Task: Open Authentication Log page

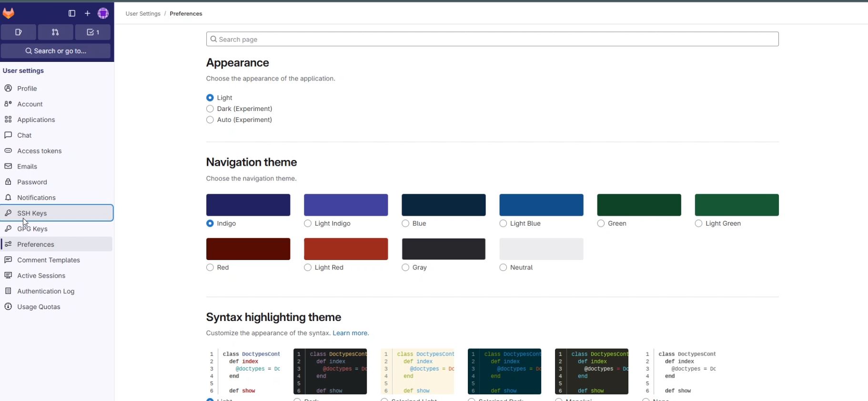Action: [57, 291]
